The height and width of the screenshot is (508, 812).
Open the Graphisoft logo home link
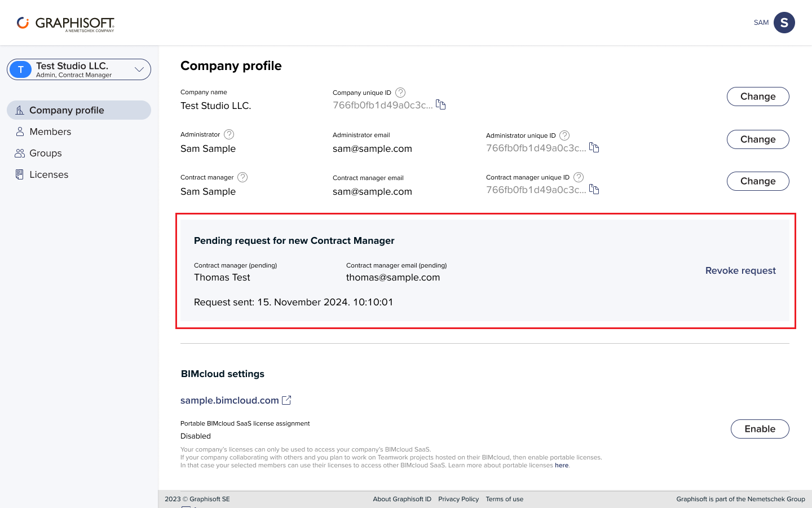tap(65, 23)
